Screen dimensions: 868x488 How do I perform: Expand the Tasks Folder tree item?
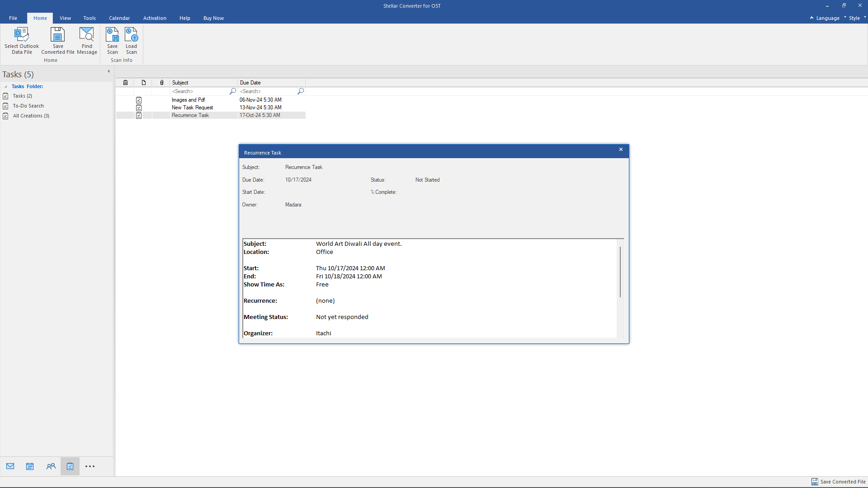pos(6,86)
